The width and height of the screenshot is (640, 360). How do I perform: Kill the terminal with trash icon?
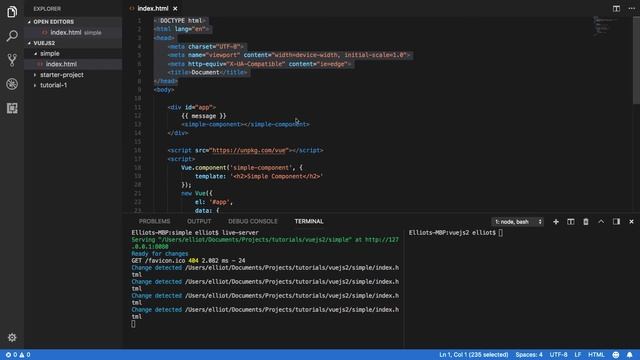586,222
